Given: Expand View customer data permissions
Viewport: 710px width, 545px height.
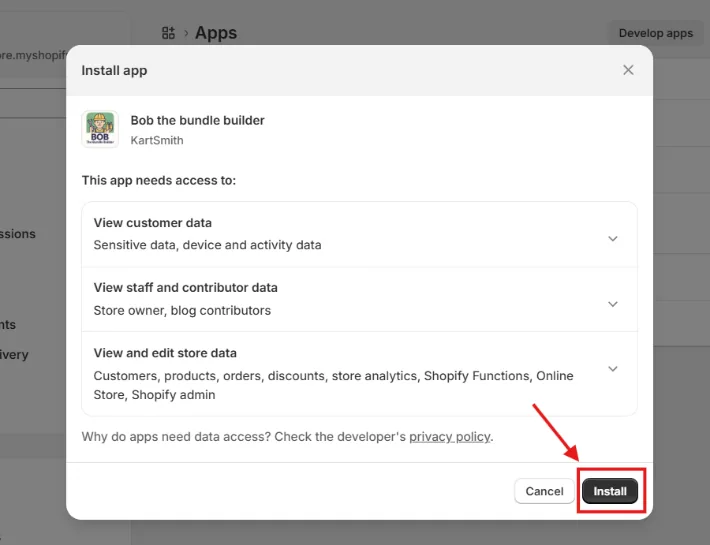Looking at the screenshot, I should (x=613, y=239).
